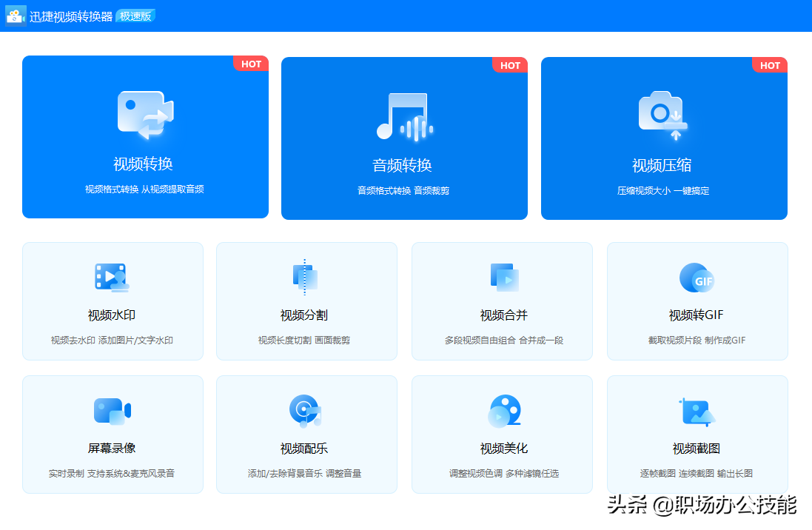Viewport: 812px width, 530px height.
Task: Click description 调整视频色调 多种滤镜任选
Action: (504, 473)
